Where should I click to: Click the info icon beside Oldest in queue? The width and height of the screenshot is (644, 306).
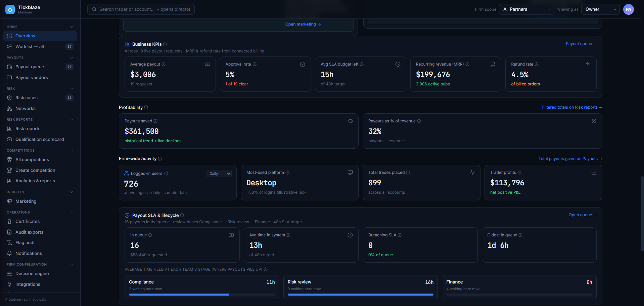point(520,235)
